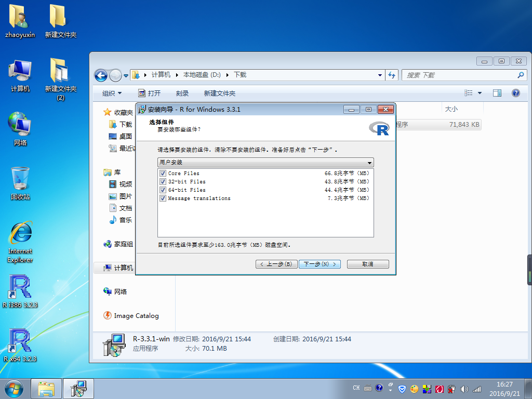Uncheck the Message translations component

click(163, 198)
